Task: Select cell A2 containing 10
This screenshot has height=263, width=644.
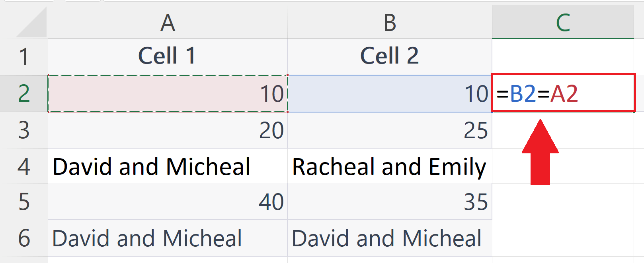Action: coord(167,93)
